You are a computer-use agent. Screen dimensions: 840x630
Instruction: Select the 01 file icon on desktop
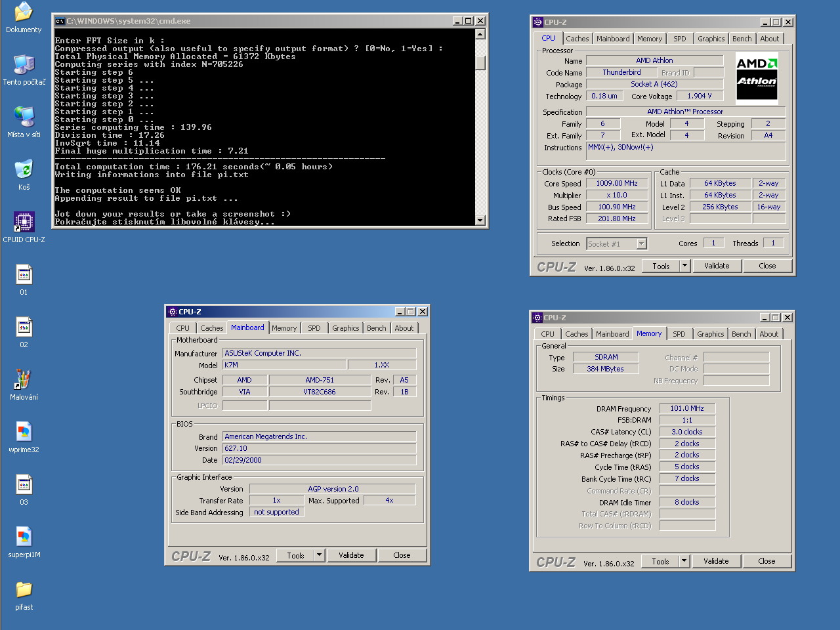click(x=24, y=280)
